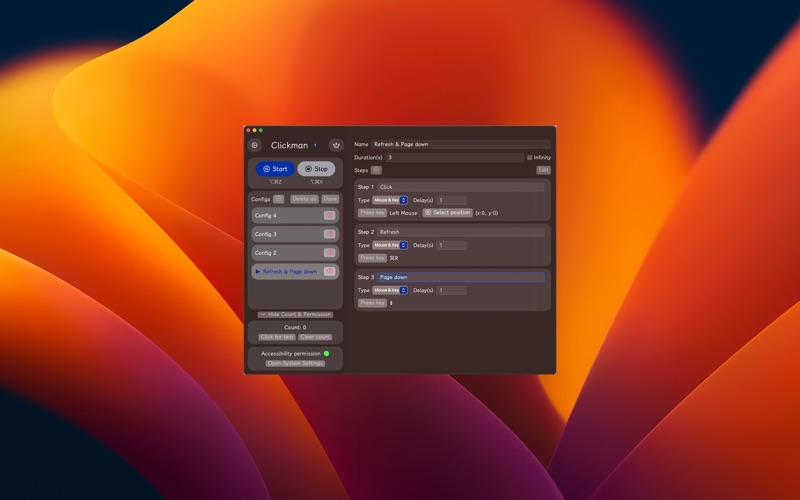Remove the Refresh & Page down config
Viewport: 800px width, 500px height.
(x=330, y=271)
